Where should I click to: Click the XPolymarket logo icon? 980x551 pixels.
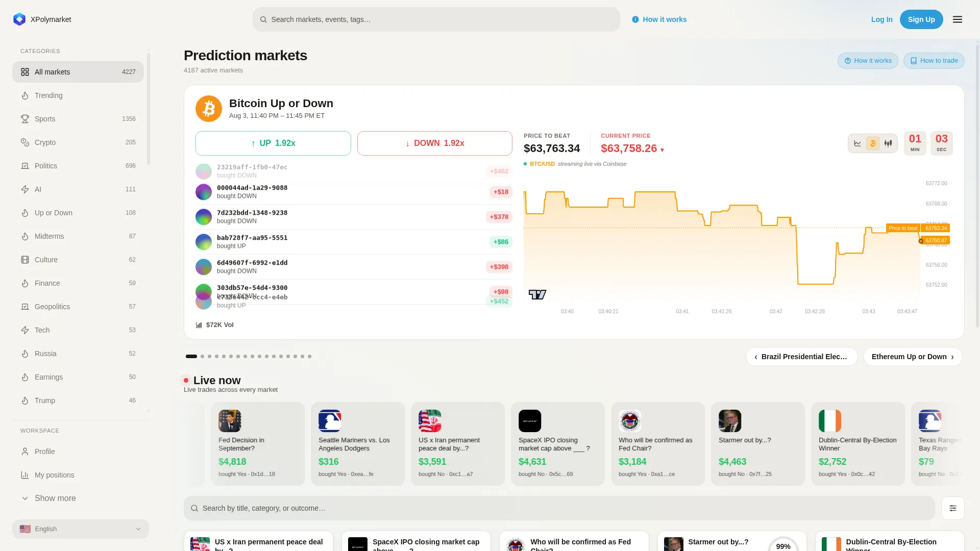(19, 19)
